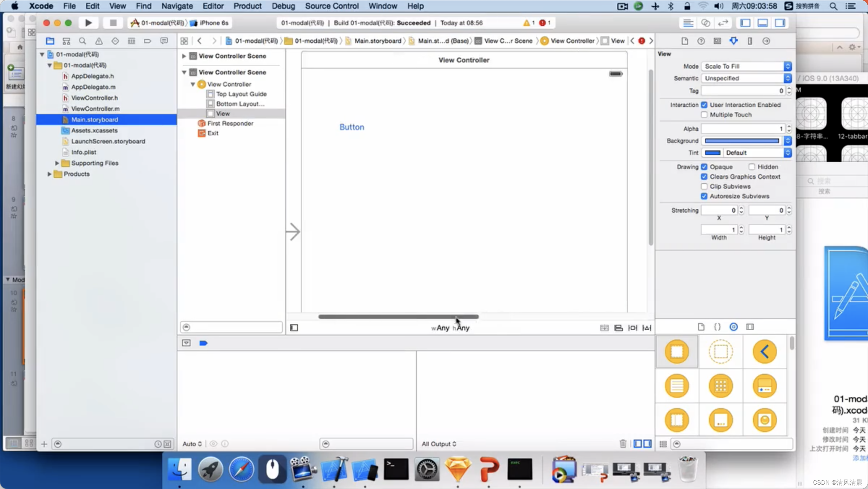Open the Debug navigator icon

point(131,41)
